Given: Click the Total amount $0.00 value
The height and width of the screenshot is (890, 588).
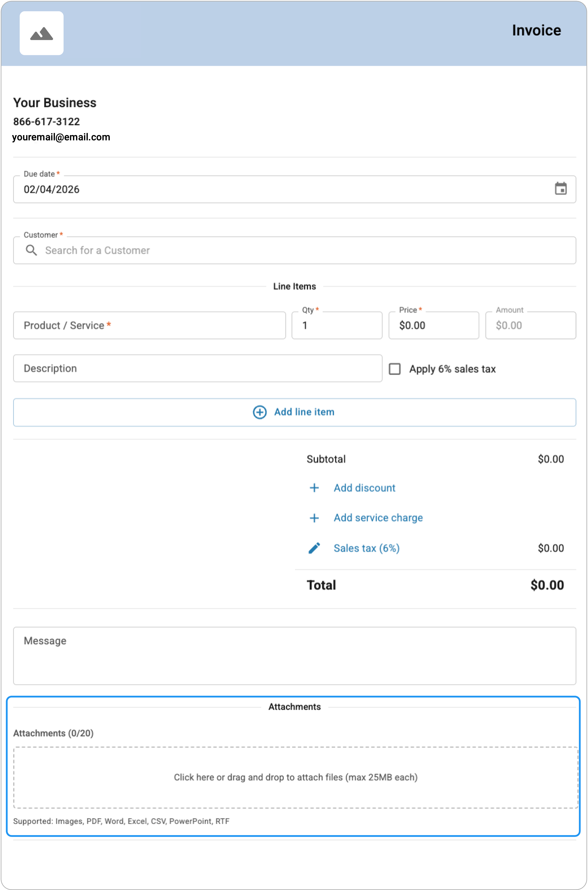Looking at the screenshot, I should coord(547,585).
